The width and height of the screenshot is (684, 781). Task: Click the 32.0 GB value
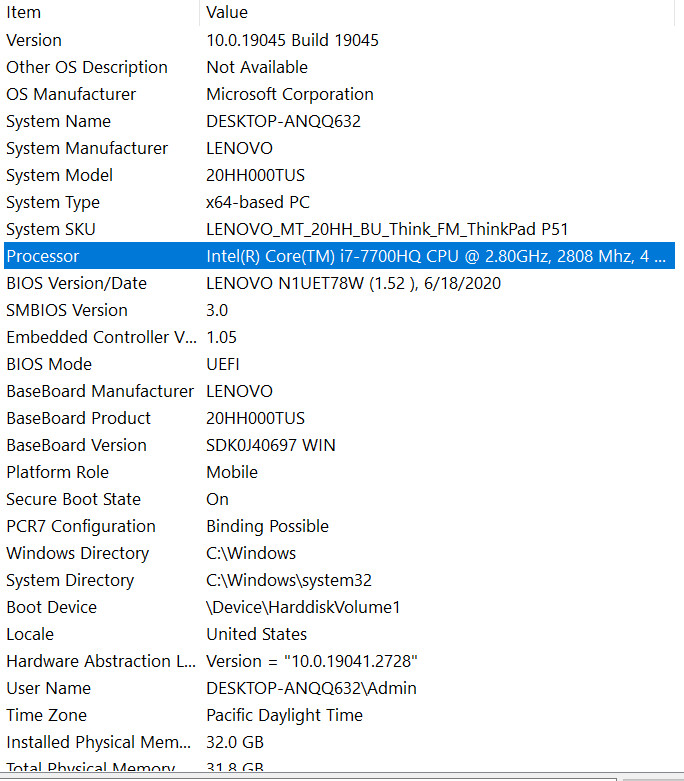tap(235, 742)
